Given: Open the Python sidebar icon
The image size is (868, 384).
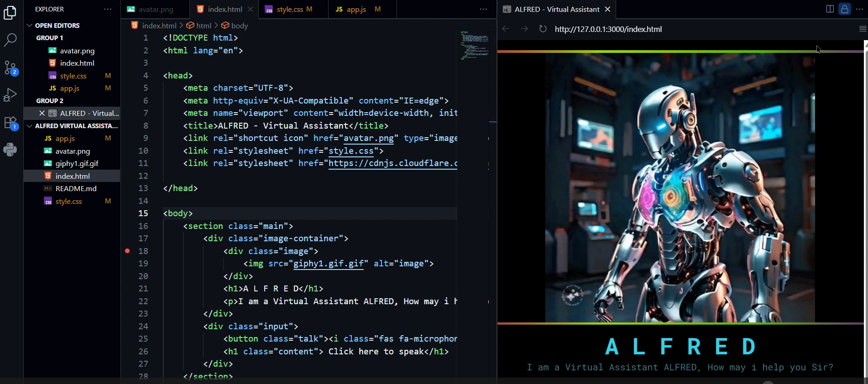Looking at the screenshot, I should (10, 150).
